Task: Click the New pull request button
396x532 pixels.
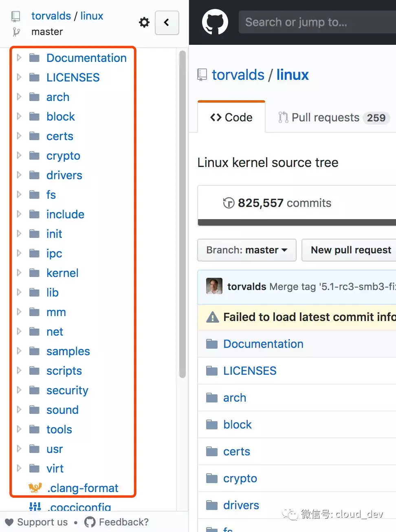Action: click(350, 250)
